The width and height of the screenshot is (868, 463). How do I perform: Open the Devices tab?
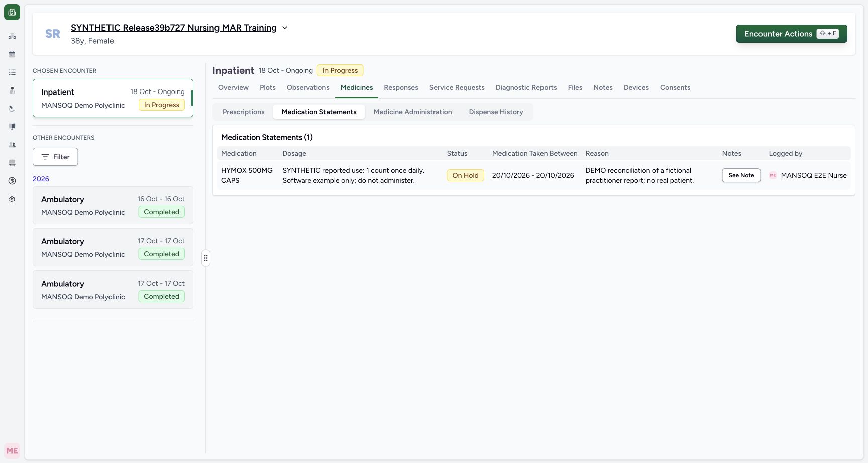pos(636,87)
